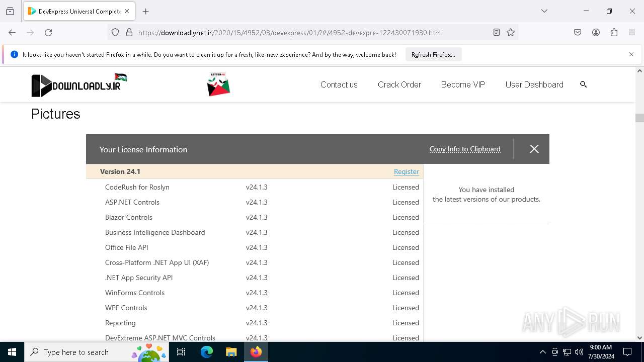Image resolution: width=644 pixels, height=362 pixels.
Task: Bookmark this page with star
Action: tap(511, 33)
